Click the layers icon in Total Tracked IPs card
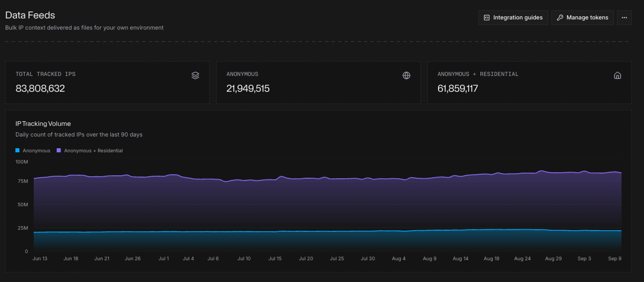Screen dimensions: 644x282 point(195,75)
